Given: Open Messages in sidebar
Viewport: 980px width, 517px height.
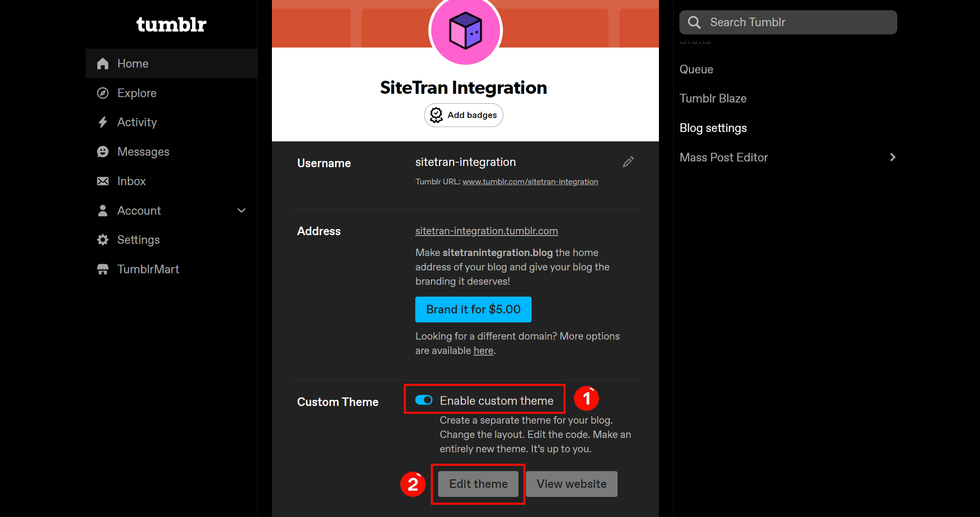Looking at the screenshot, I should point(172,152).
